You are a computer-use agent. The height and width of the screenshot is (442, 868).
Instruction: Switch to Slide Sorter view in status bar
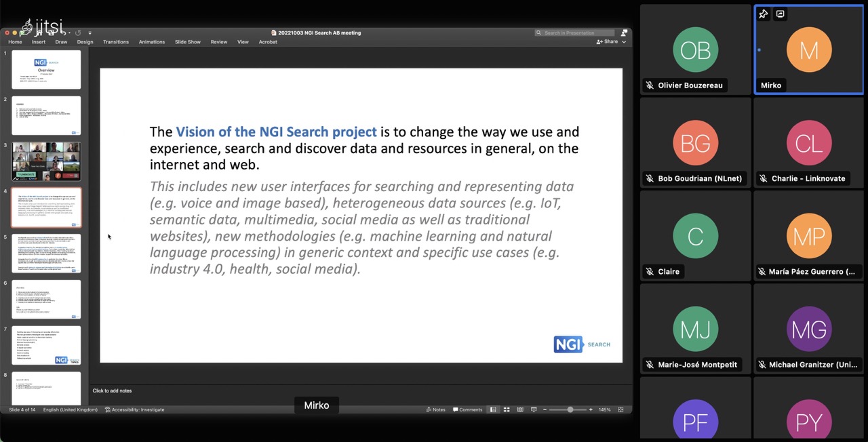pos(507,409)
